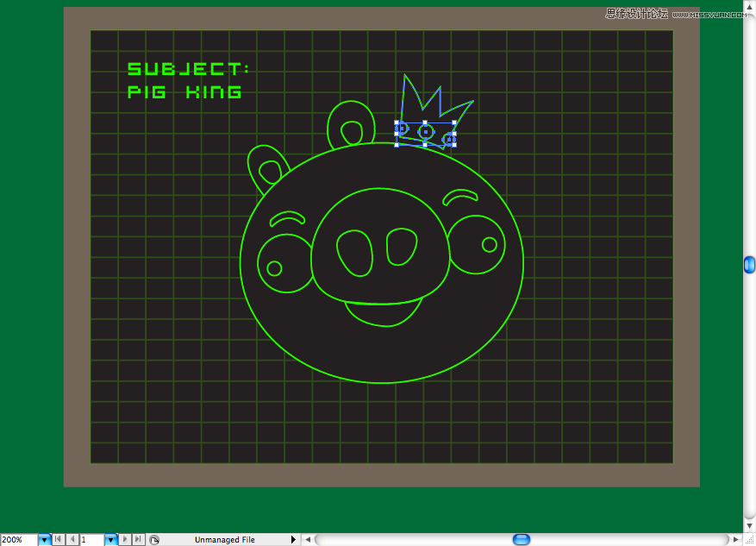Viewport: 756px width, 546px height.
Task: Go to the last artboard page
Action: coord(139,539)
